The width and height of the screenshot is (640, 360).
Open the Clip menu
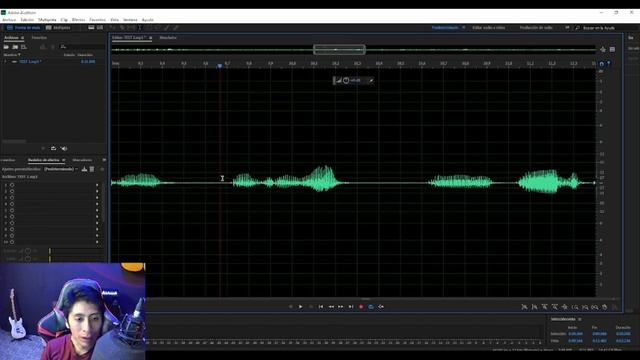64,20
